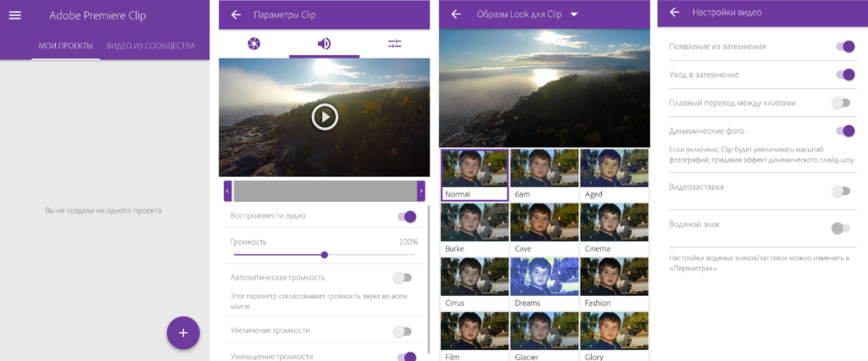The height and width of the screenshot is (361, 868).
Task: Select the speaker audio settings tab
Action: pyautogui.click(x=324, y=44)
